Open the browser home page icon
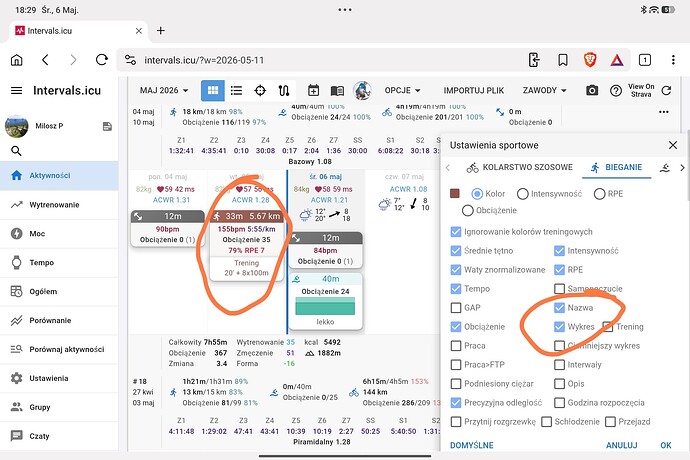Viewport: 690px width, 460px height. point(16,60)
